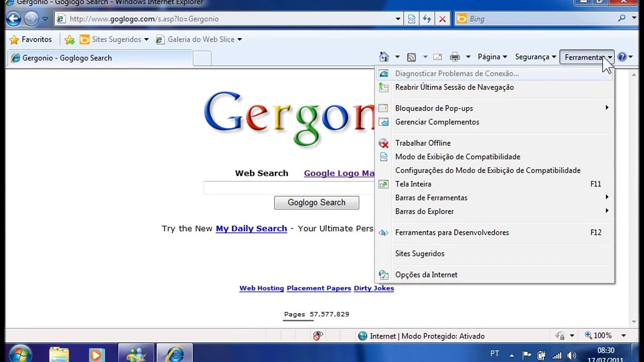
Task: Toggle Trabalhar Offline menu item
Action: pos(495,143)
